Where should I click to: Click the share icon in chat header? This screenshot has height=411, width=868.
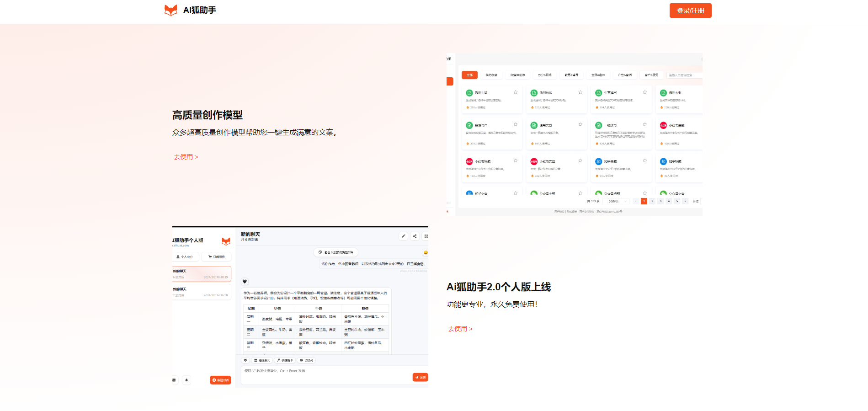(415, 236)
